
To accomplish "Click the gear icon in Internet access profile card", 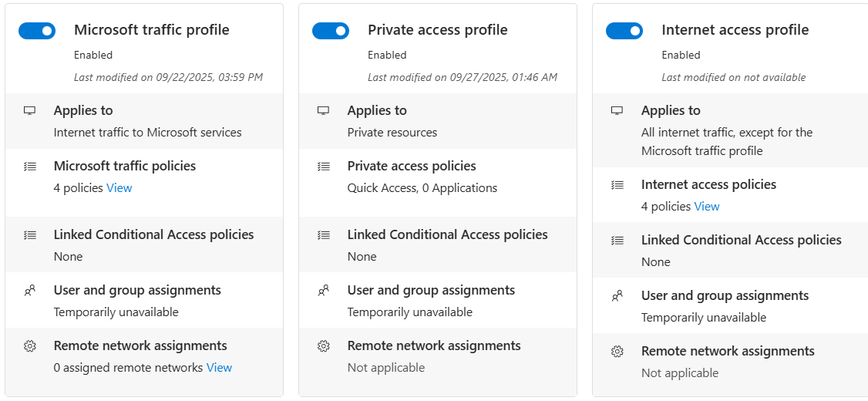I will (617, 352).
